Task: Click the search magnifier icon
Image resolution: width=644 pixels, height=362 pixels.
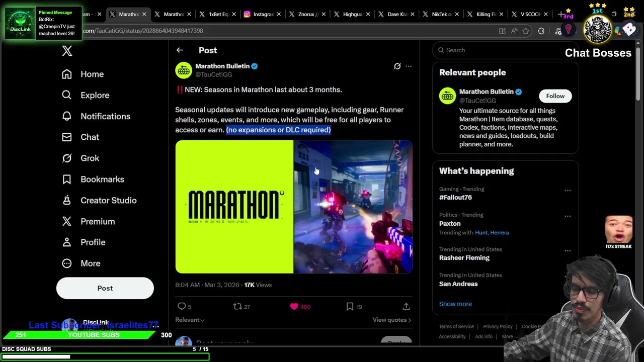Action: 441,50
